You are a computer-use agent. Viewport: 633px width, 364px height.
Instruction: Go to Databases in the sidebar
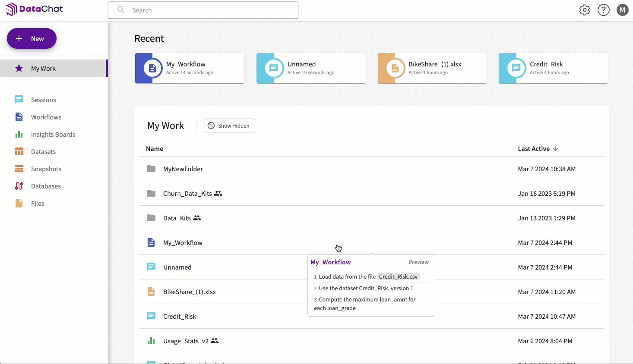(x=46, y=186)
